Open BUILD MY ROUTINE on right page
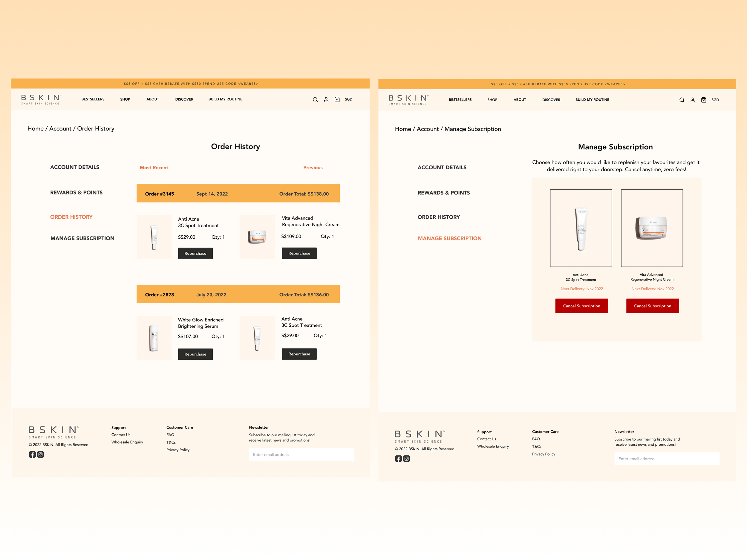Image resolution: width=747 pixels, height=560 pixels. (x=592, y=100)
